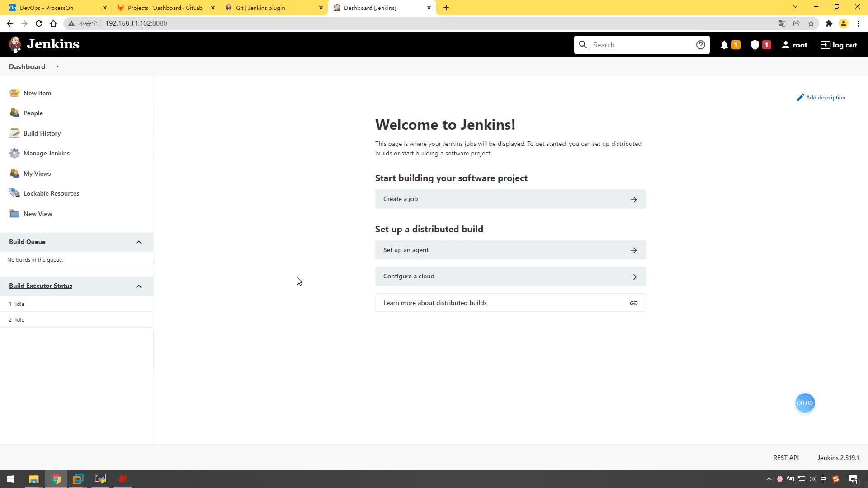This screenshot has width=868, height=488.
Task: Click the Jenkins logo/home icon
Action: click(x=15, y=45)
